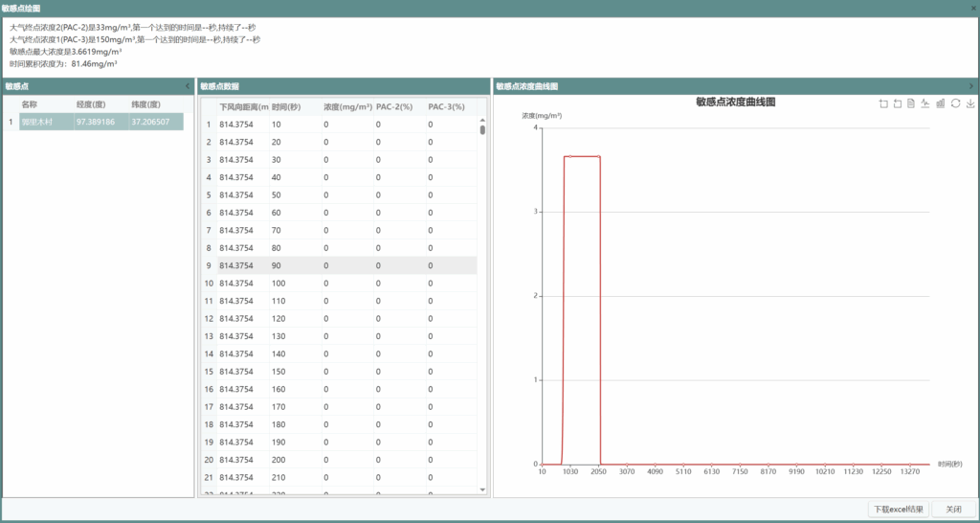This screenshot has height=523, width=980.
Task: Click the 关闭 button
Action: coord(953,509)
